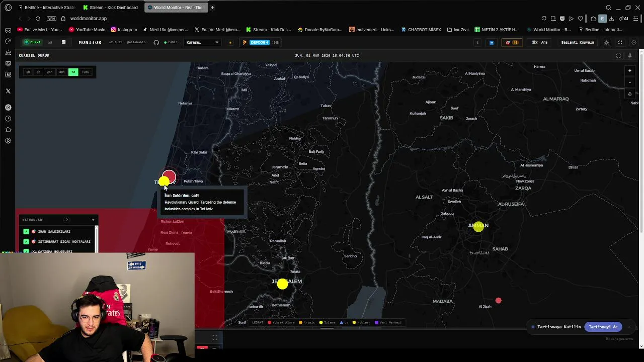644x362 pixels.
Task: Open the layers help question mark
Action: [66, 220]
